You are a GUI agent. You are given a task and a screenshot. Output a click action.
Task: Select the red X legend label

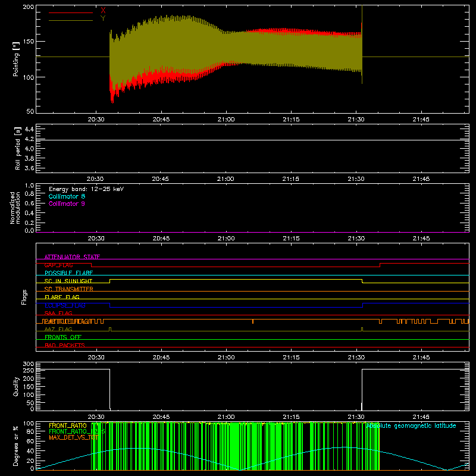(103, 10)
